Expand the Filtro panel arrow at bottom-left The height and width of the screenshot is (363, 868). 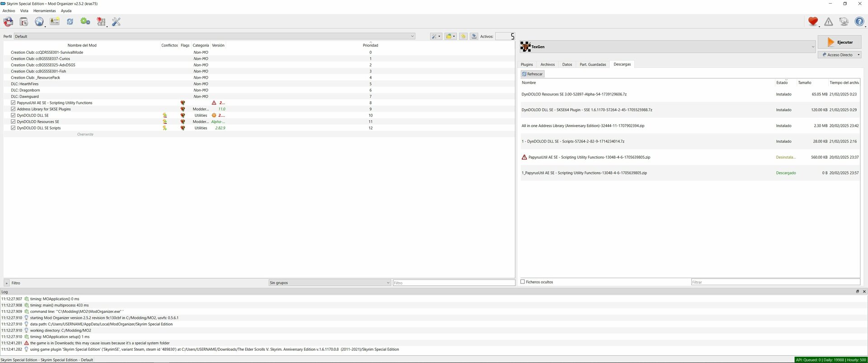point(6,283)
